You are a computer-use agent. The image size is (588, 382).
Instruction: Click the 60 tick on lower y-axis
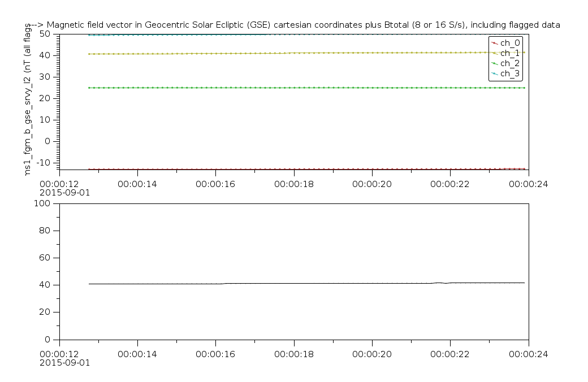point(45,258)
